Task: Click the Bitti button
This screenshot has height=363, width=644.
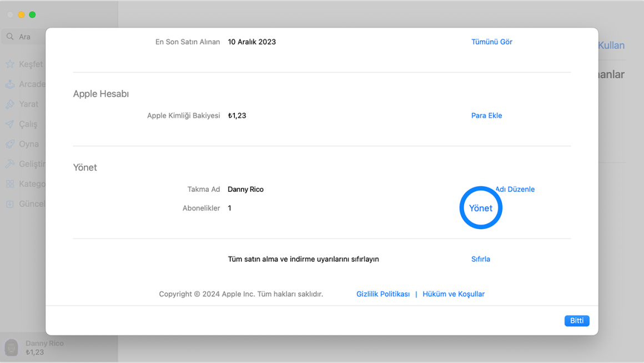Action: (577, 321)
